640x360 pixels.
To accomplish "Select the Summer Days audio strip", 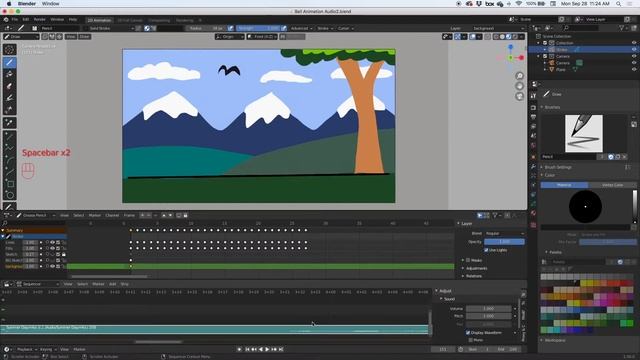I will pos(214,329).
